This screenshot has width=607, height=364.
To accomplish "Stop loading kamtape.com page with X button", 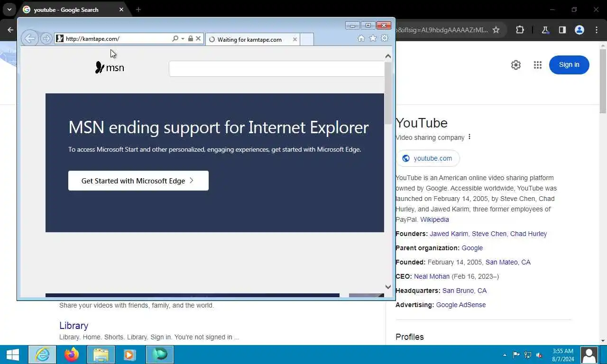I will (x=198, y=38).
